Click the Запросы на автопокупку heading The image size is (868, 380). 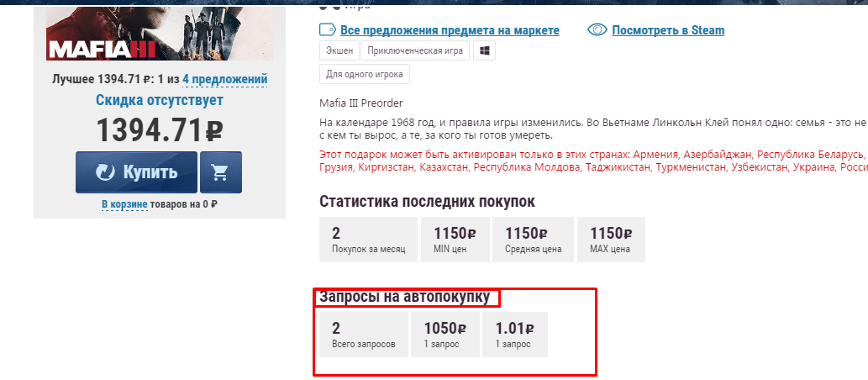click(x=405, y=297)
